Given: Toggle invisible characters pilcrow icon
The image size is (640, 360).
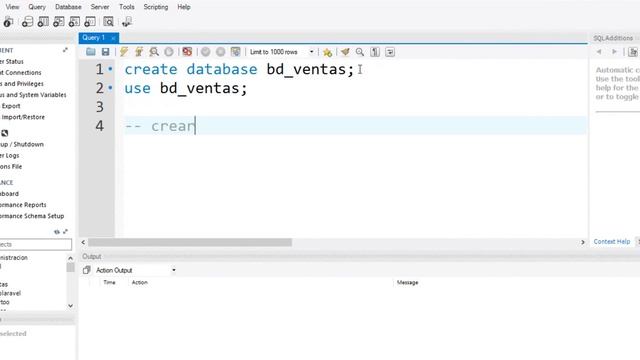Looking at the screenshot, I should point(375,52).
